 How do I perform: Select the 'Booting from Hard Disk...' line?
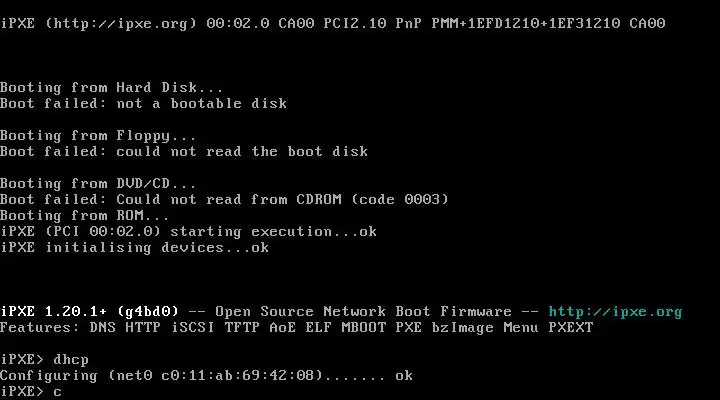pos(111,88)
